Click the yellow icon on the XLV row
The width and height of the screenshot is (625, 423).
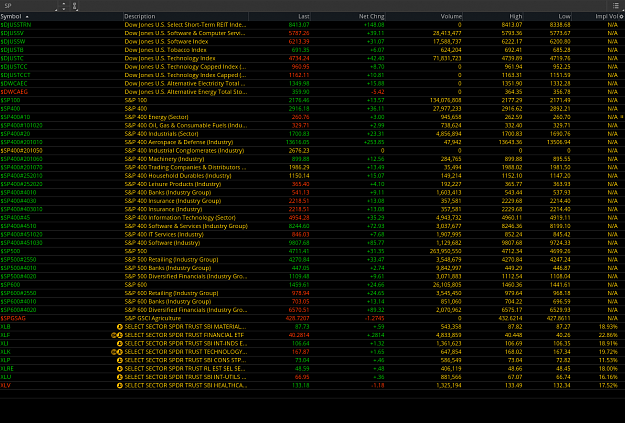click(120, 386)
